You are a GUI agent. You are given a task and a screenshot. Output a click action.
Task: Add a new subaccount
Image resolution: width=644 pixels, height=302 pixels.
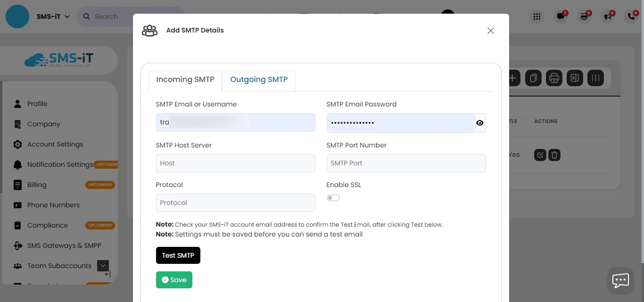(512, 78)
